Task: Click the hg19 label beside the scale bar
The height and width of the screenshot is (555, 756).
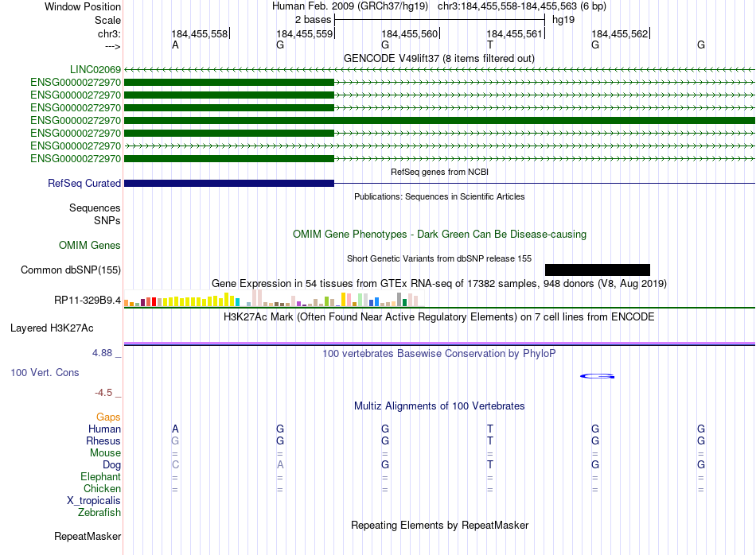Action: tap(563, 20)
